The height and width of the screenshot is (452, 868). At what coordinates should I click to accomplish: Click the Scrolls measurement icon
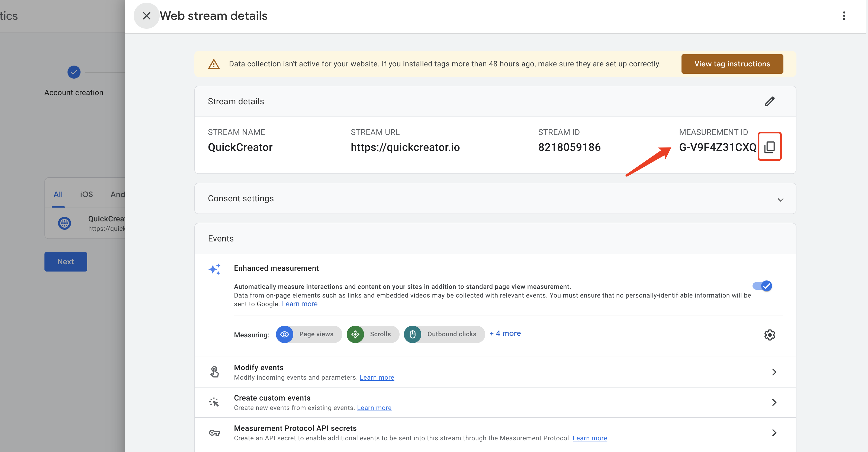[355, 334]
